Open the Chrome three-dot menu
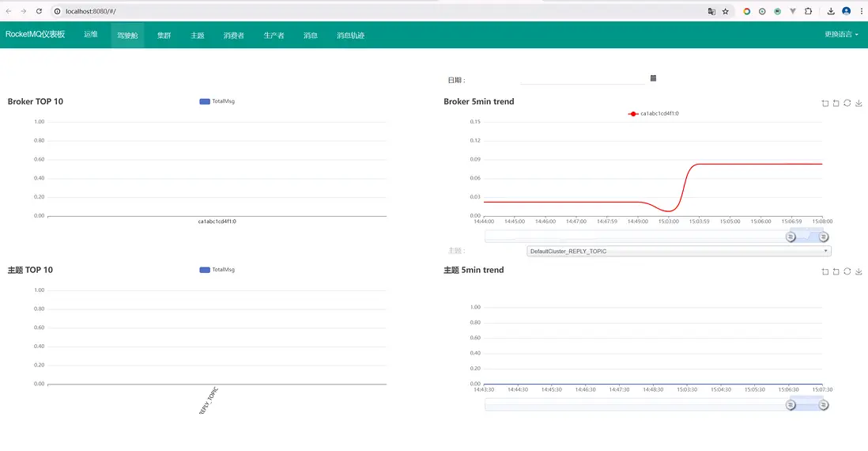 pos(862,11)
